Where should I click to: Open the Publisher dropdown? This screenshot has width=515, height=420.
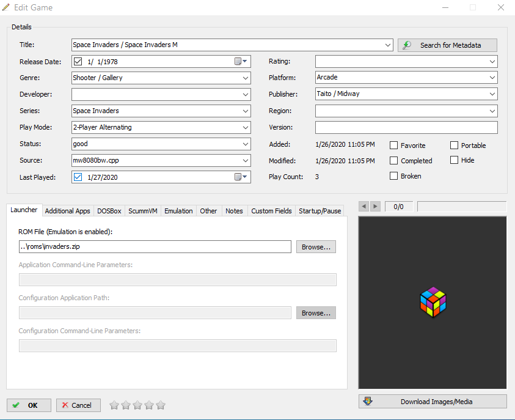pyautogui.click(x=492, y=94)
